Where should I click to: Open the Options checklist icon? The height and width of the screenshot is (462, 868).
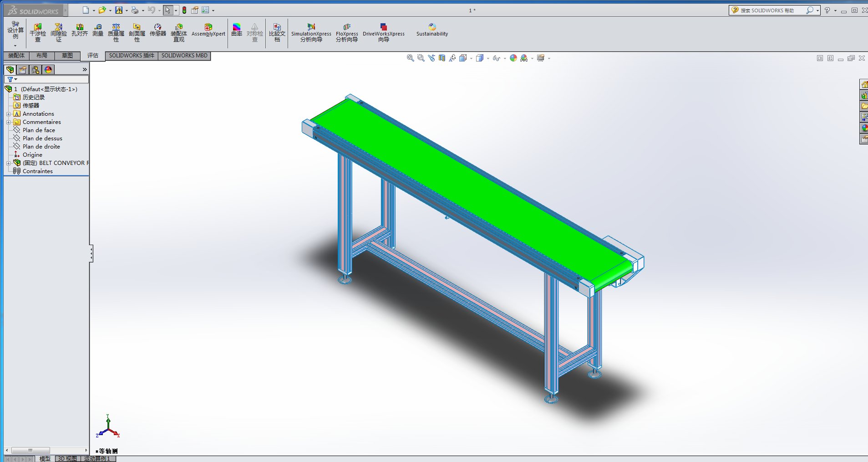(205, 10)
